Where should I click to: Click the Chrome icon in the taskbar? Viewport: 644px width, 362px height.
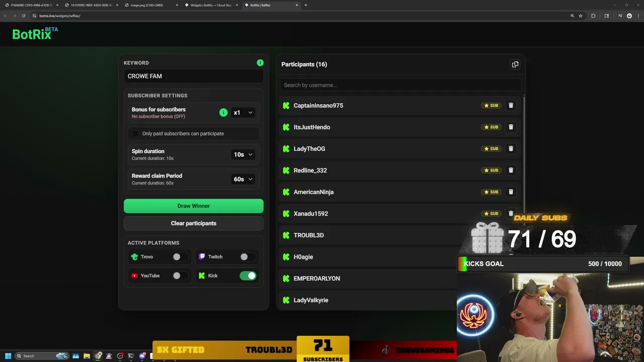pyautogui.click(x=98, y=356)
